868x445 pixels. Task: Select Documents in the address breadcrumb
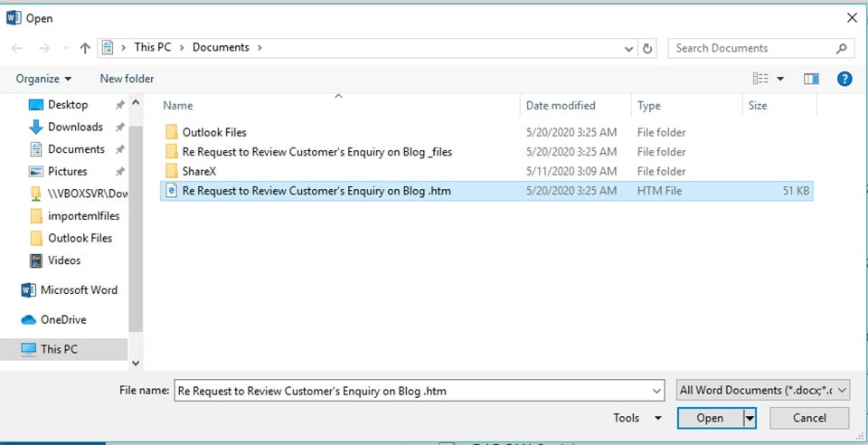[x=221, y=48]
